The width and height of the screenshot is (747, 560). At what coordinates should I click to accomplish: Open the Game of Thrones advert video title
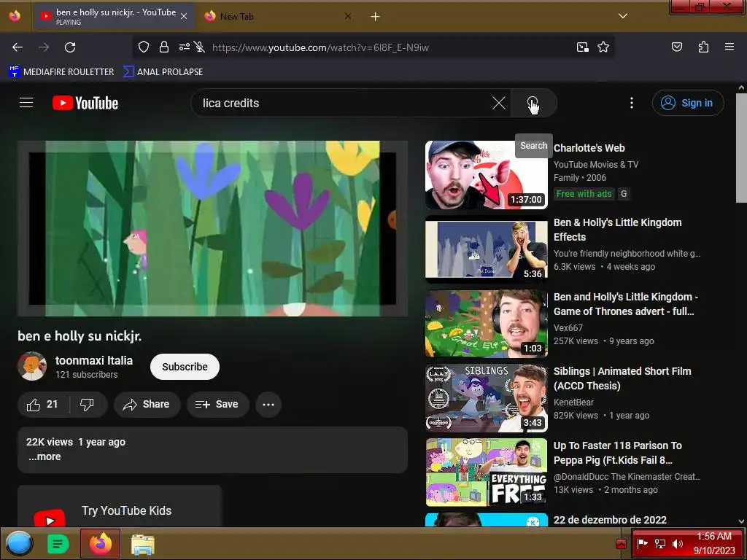(x=625, y=304)
